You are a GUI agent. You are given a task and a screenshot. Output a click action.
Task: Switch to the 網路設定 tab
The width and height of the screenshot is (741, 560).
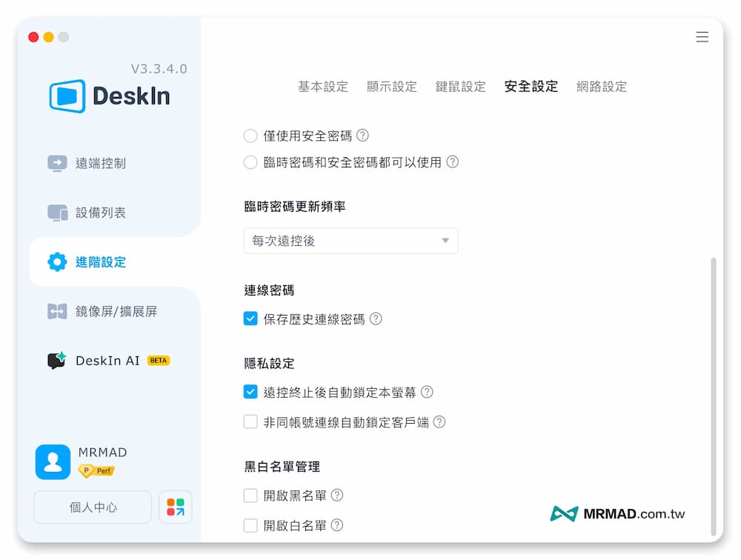click(x=602, y=86)
